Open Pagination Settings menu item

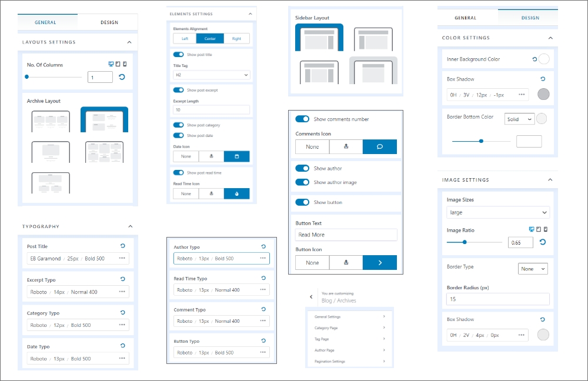tap(349, 362)
